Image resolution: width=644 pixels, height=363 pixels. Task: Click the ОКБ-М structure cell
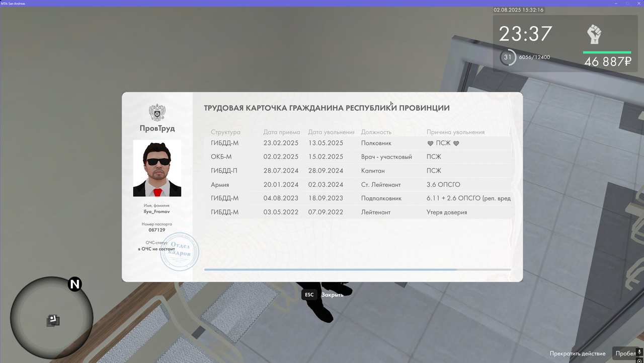(221, 157)
